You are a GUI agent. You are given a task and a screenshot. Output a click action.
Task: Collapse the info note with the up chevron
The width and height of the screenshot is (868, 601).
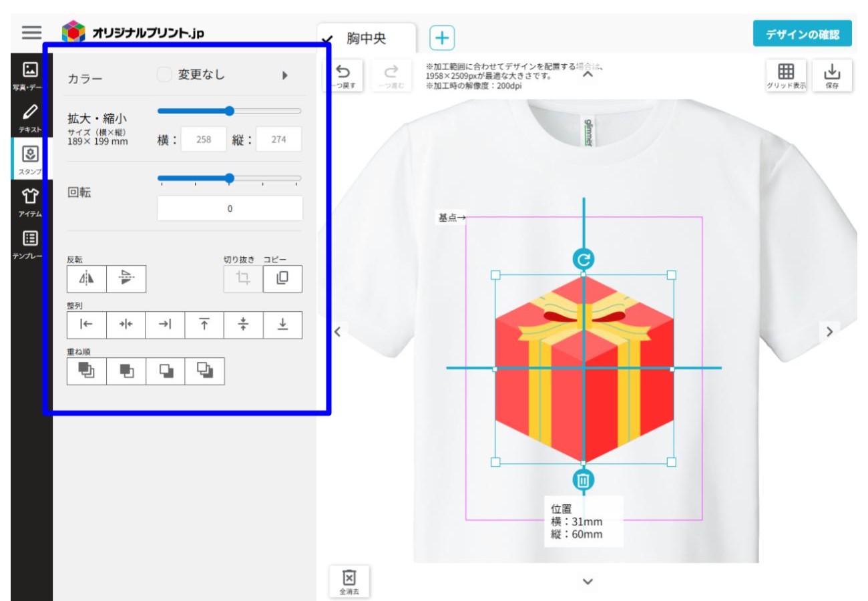[x=588, y=75]
